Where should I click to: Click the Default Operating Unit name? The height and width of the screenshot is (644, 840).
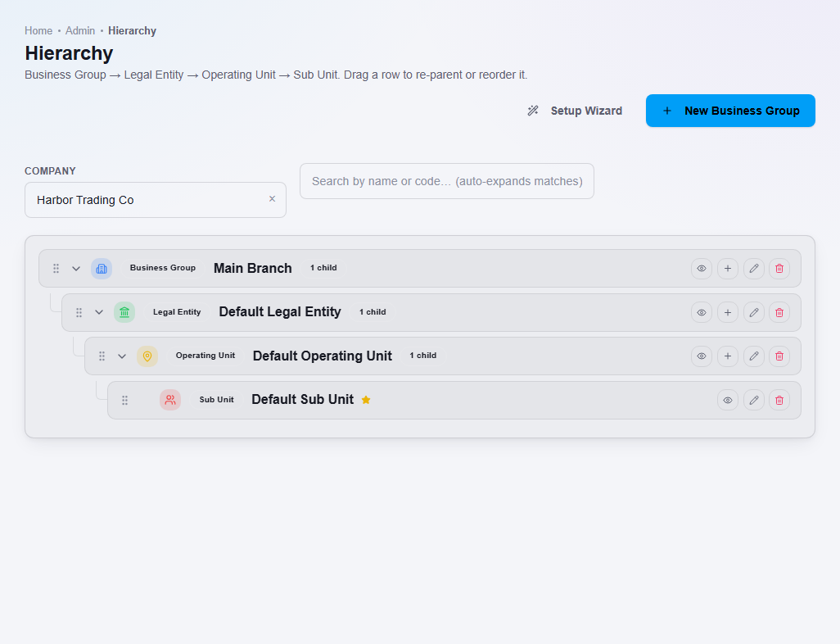[323, 356]
